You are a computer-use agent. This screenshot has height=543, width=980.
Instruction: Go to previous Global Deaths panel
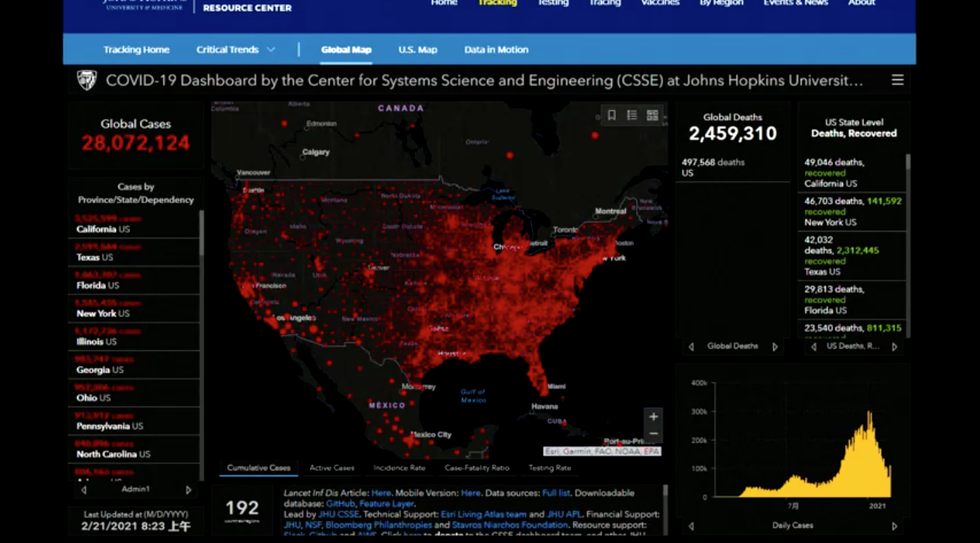(691, 347)
